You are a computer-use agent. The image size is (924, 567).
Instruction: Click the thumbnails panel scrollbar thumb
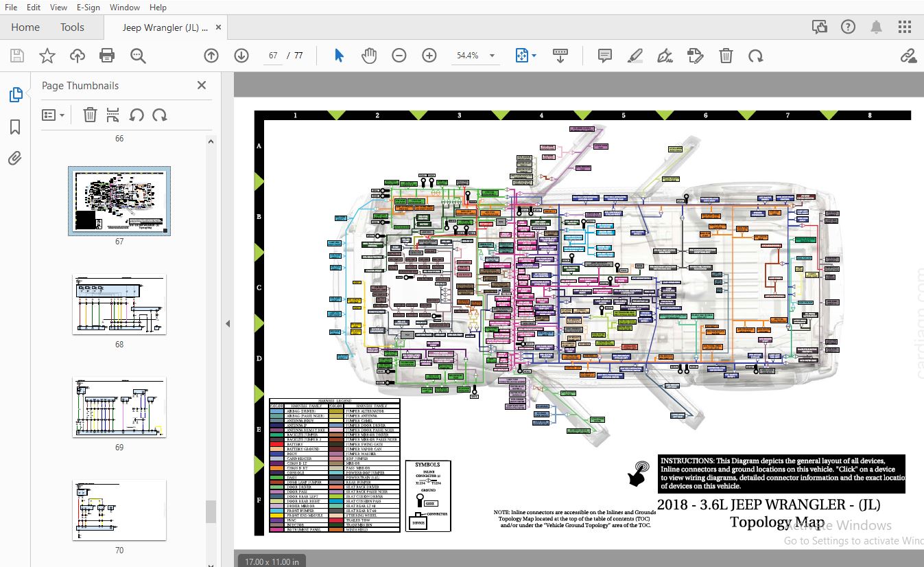(x=211, y=511)
